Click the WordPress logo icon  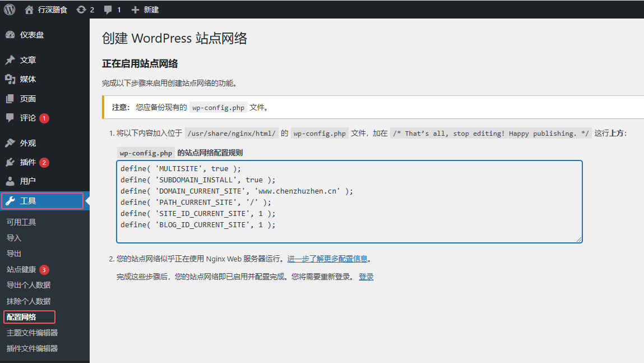(x=10, y=10)
